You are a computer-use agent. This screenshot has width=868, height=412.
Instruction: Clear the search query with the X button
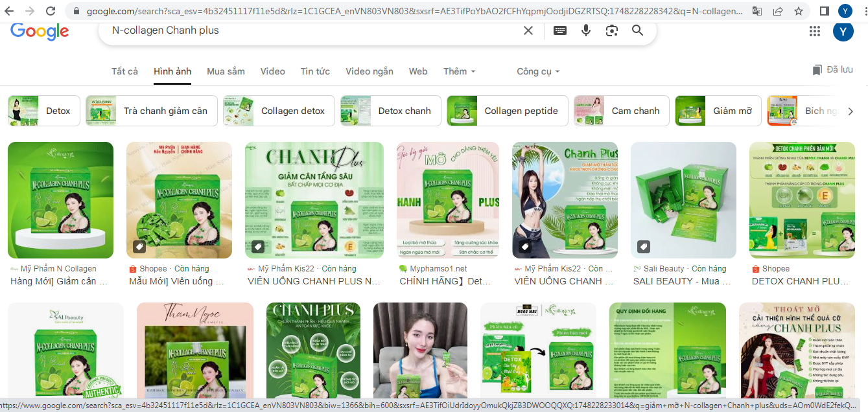528,30
